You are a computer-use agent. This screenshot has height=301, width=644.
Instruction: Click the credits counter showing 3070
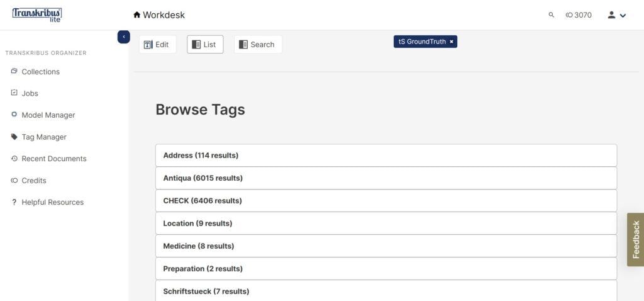[579, 15]
